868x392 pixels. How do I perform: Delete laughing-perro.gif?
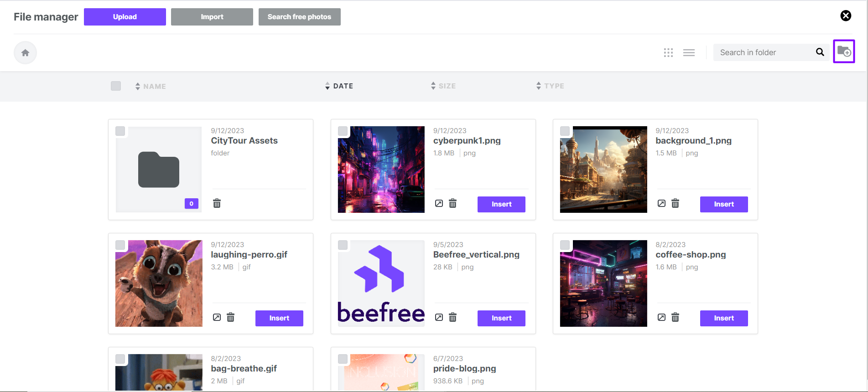231,317
